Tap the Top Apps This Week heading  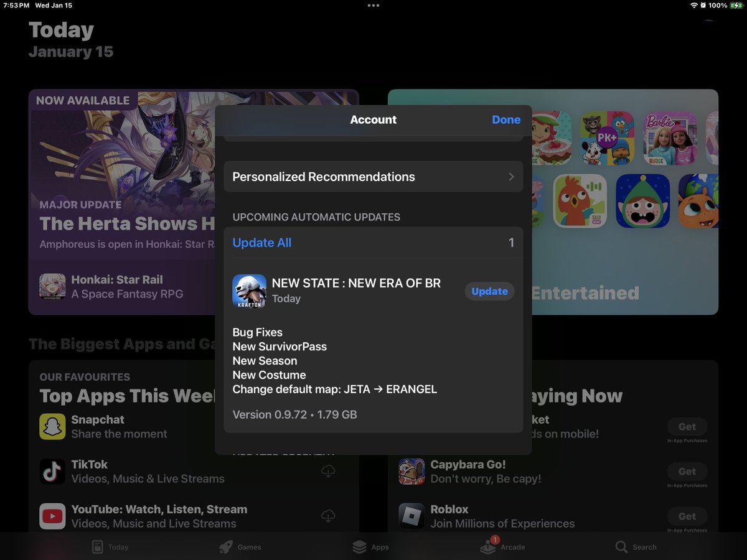tap(128, 396)
